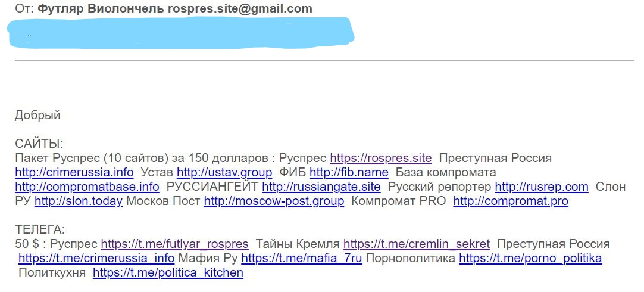
Task: Click the sender address rospres.site@gmail.com
Action: point(240,8)
